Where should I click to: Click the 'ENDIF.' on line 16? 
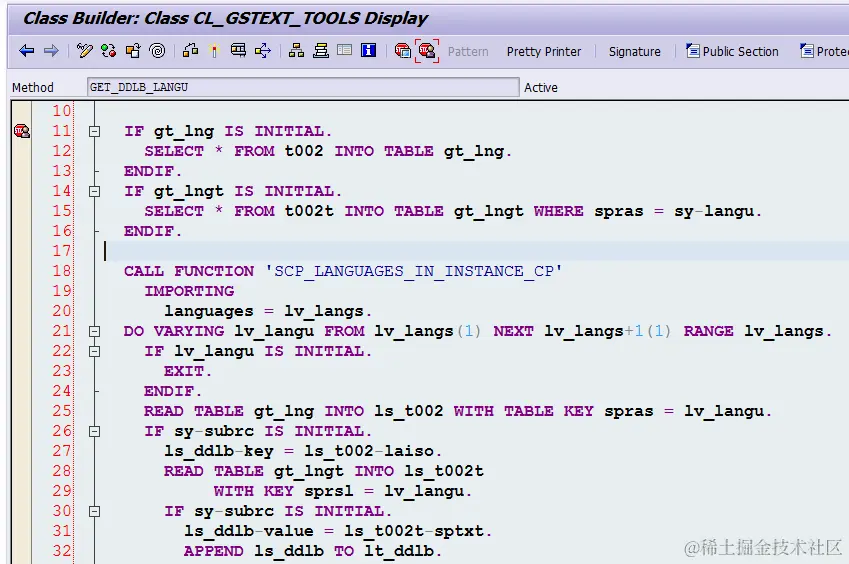[x=153, y=231]
